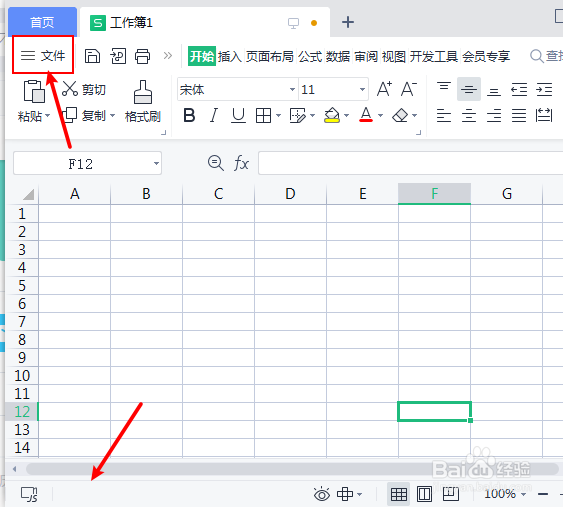Click the decrease indent icon

pos(519,89)
